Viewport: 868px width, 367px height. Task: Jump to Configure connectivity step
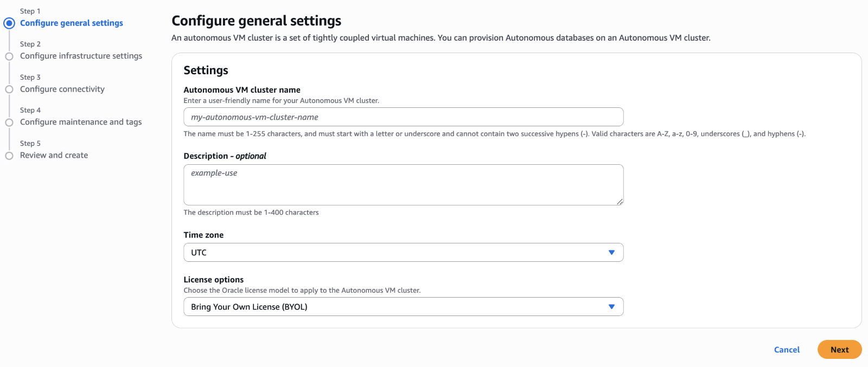tap(62, 89)
